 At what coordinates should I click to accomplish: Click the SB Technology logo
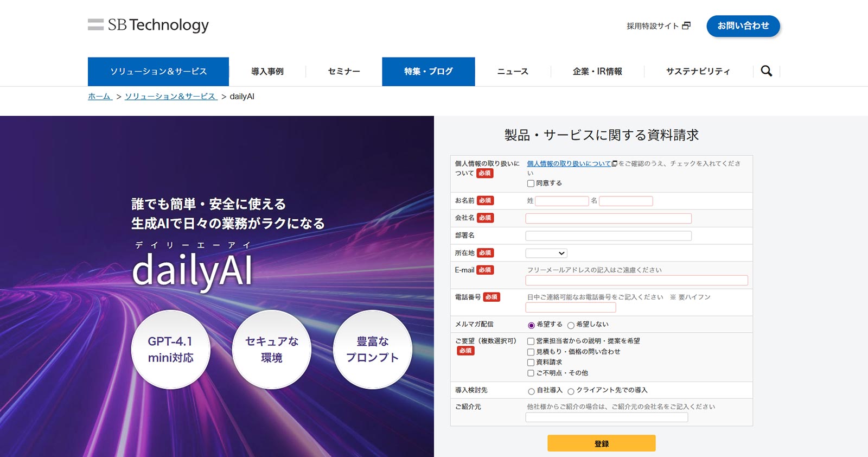pyautogui.click(x=148, y=25)
